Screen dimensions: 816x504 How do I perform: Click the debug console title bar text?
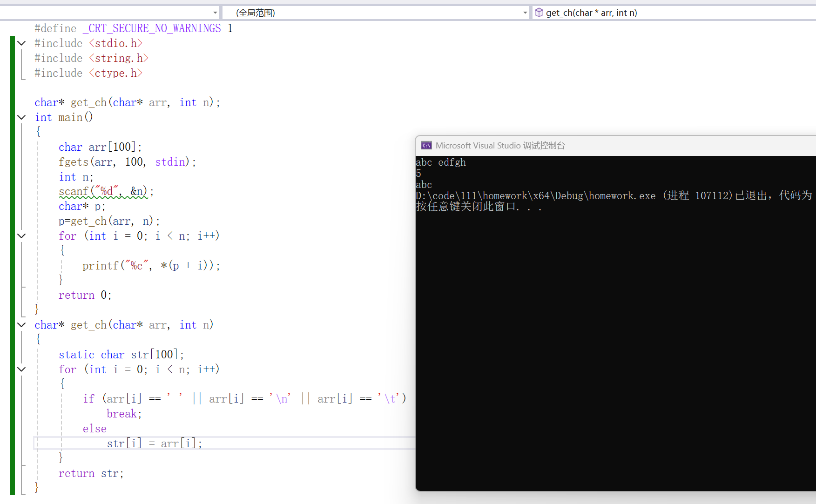[x=500, y=146]
